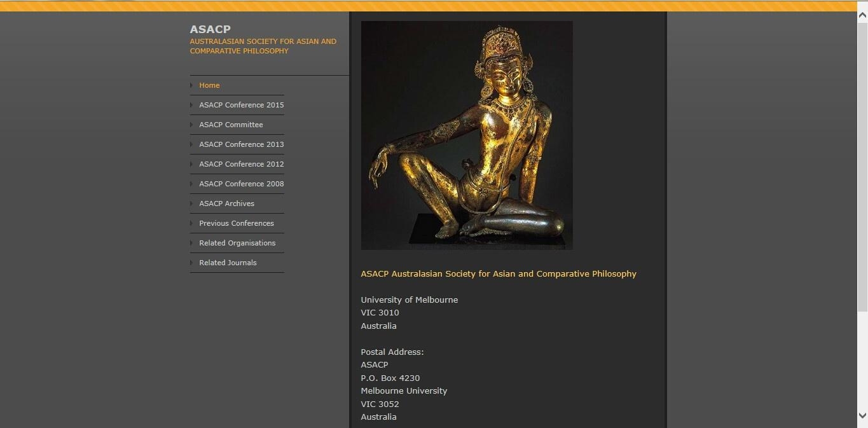The image size is (868, 428).
Task: Click arrow bullet beside ASACP Conference 2008
Action: tap(191, 184)
